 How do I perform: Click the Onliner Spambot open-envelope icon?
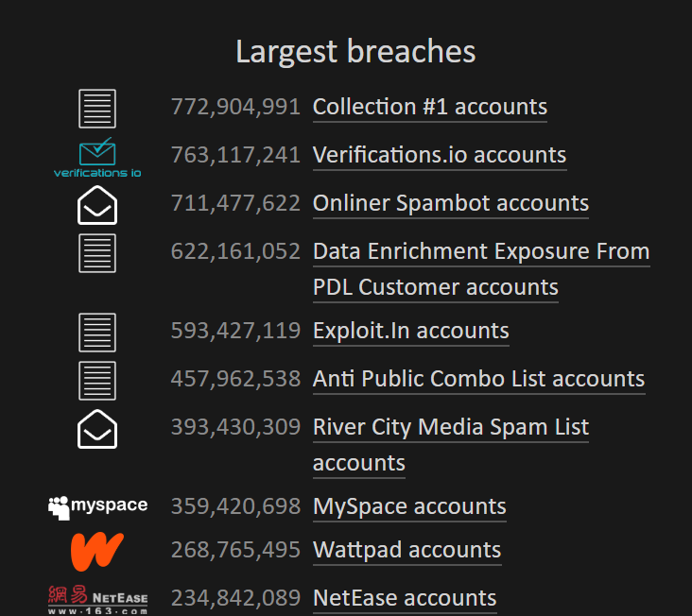pos(97,205)
